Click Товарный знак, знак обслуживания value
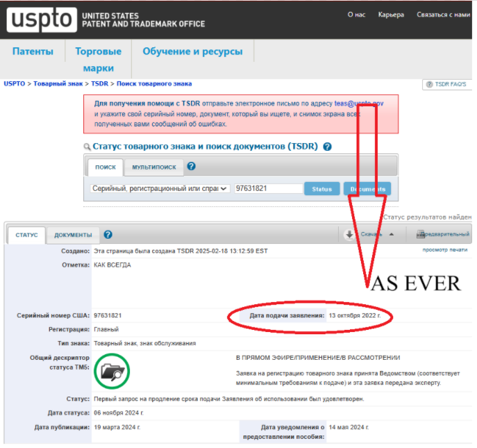 (145, 344)
